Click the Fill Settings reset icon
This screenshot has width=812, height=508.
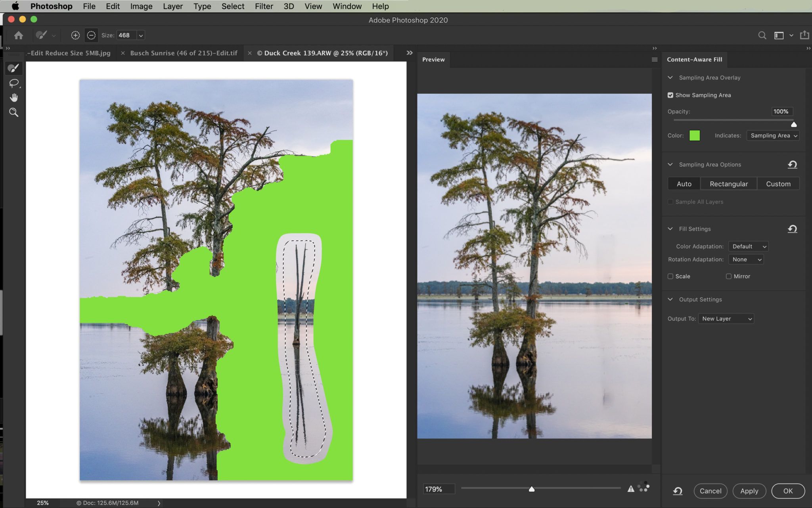(793, 228)
